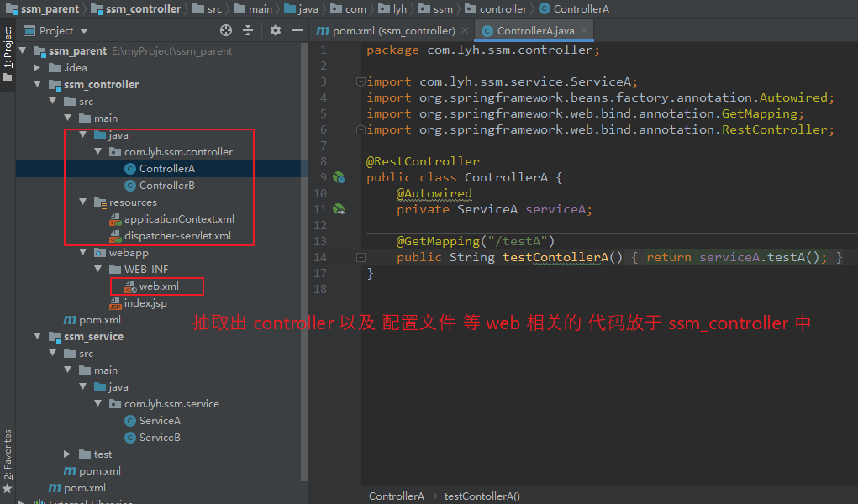This screenshot has width=858, height=504.
Task: Open the 1: Project side tool window
Action: (x=8, y=54)
